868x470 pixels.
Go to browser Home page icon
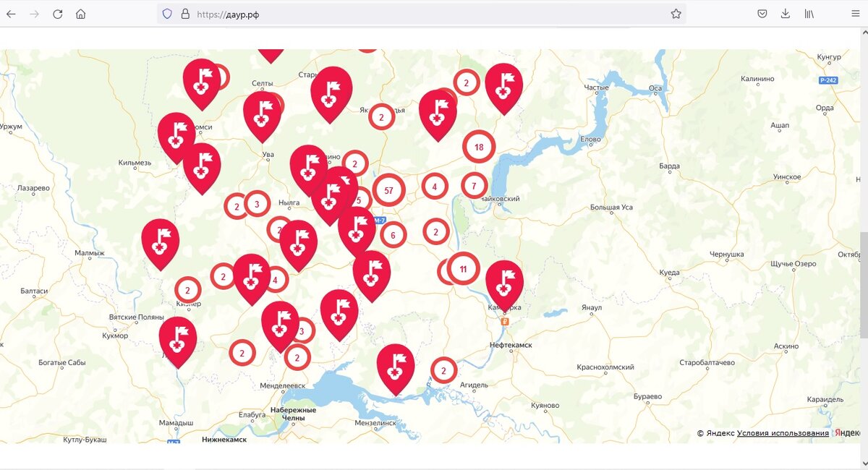[x=80, y=14]
